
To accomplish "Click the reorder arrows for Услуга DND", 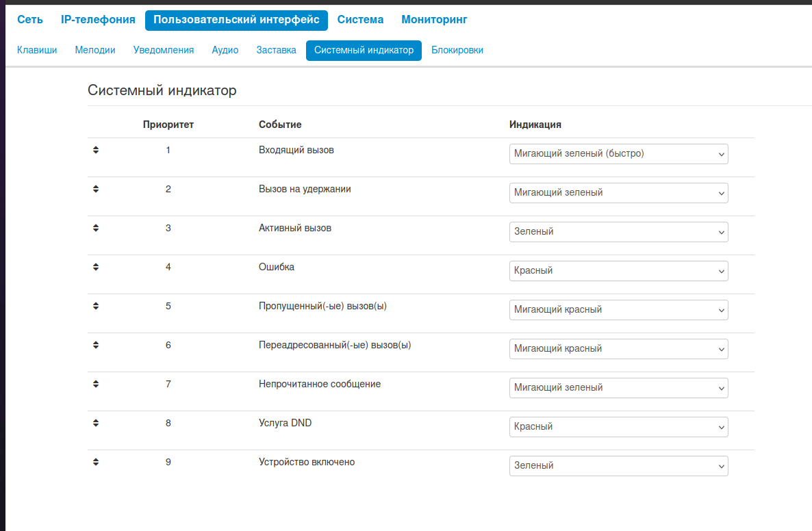I will pos(96,423).
